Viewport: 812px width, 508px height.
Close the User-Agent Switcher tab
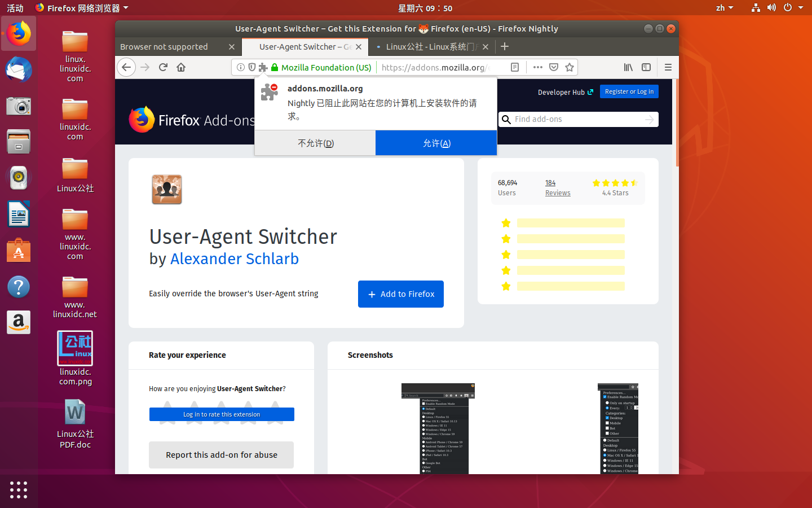[x=359, y=47]
